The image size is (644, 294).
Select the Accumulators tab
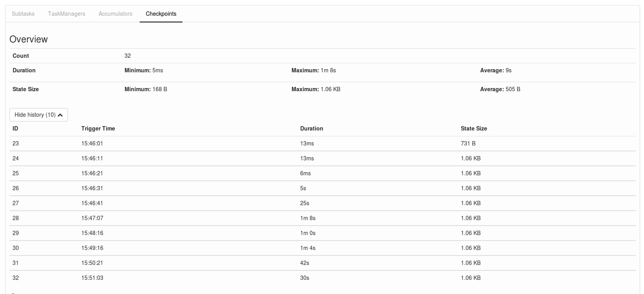click(116, 14)
